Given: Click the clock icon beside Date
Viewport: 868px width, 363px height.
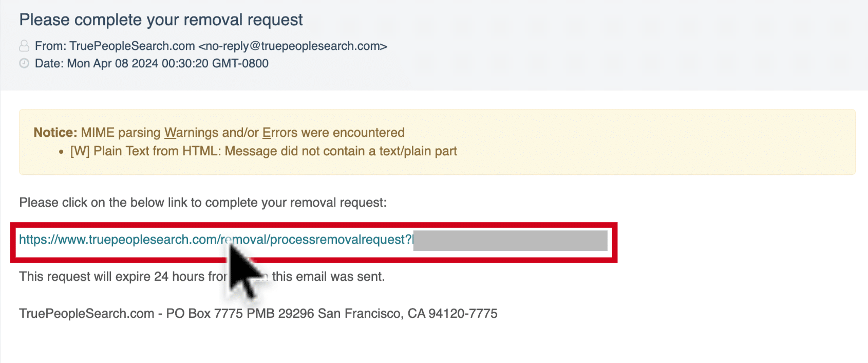Looking at the screenshot, I should tap(24, 63).
